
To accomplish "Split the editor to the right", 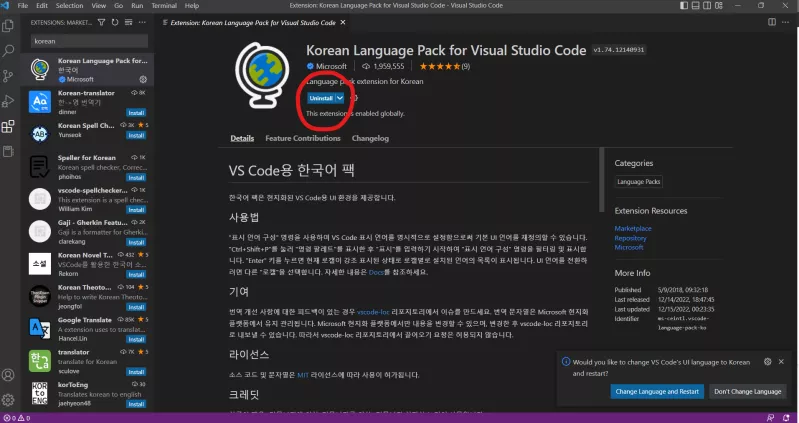I will [772, 22].
